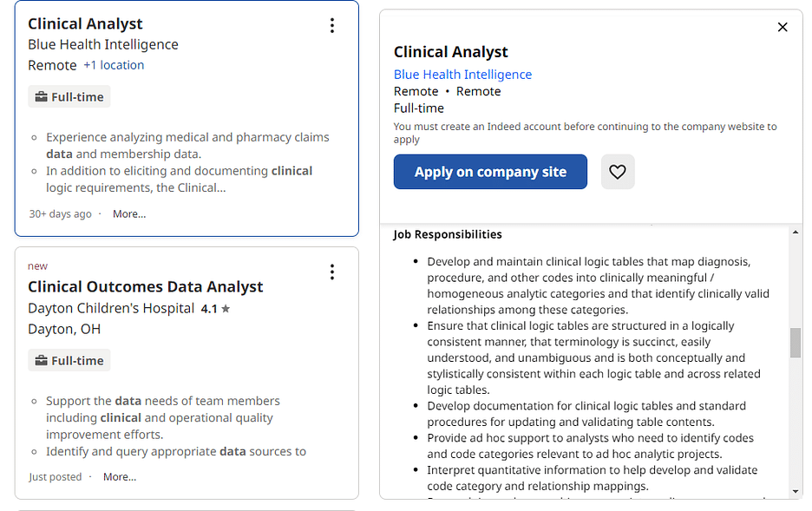Click the briefcase icon on Clinical Analyst card
The image size is (812, 511).
pos(41,97)
